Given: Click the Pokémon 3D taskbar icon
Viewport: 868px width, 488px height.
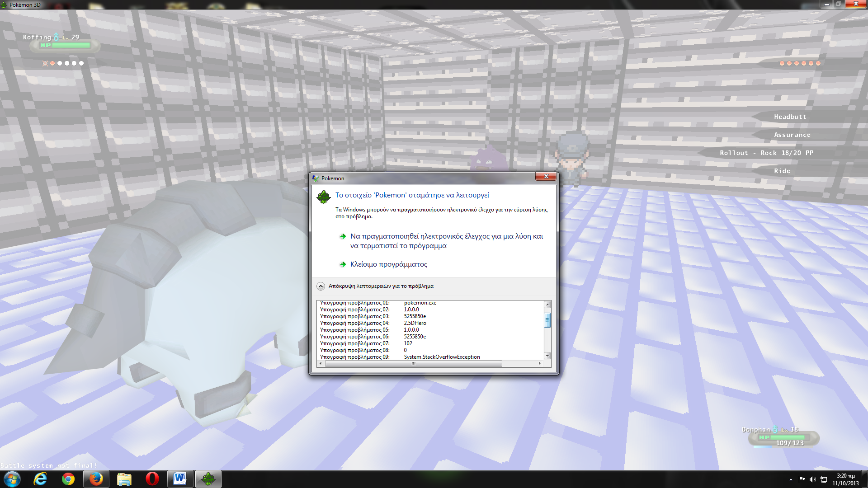Looking at the screenshot, I should (208, 479).
